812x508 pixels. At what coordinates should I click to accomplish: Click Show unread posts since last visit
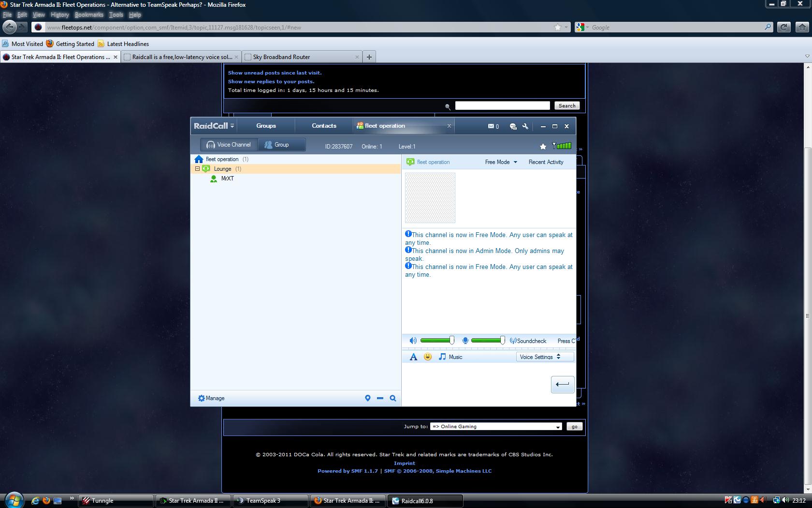(x=275, y=73)
